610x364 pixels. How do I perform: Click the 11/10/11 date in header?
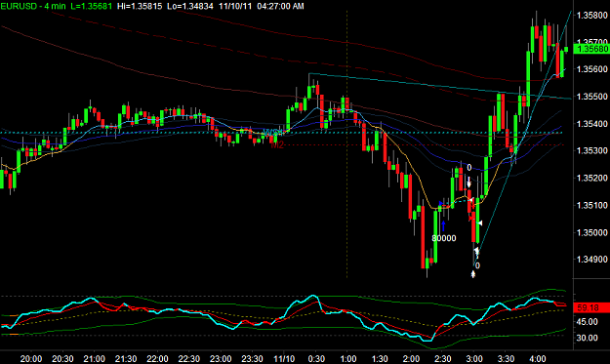[x=235, y=6]
